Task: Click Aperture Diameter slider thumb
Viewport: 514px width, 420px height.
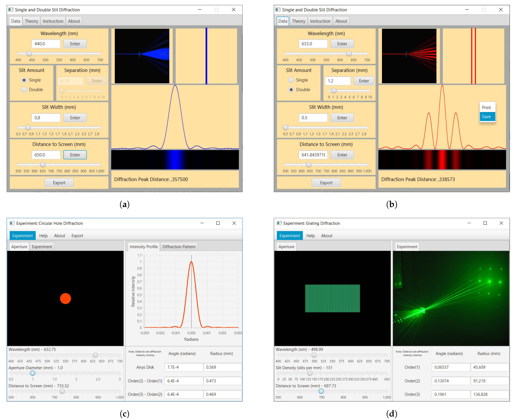Action: point(33,373)
